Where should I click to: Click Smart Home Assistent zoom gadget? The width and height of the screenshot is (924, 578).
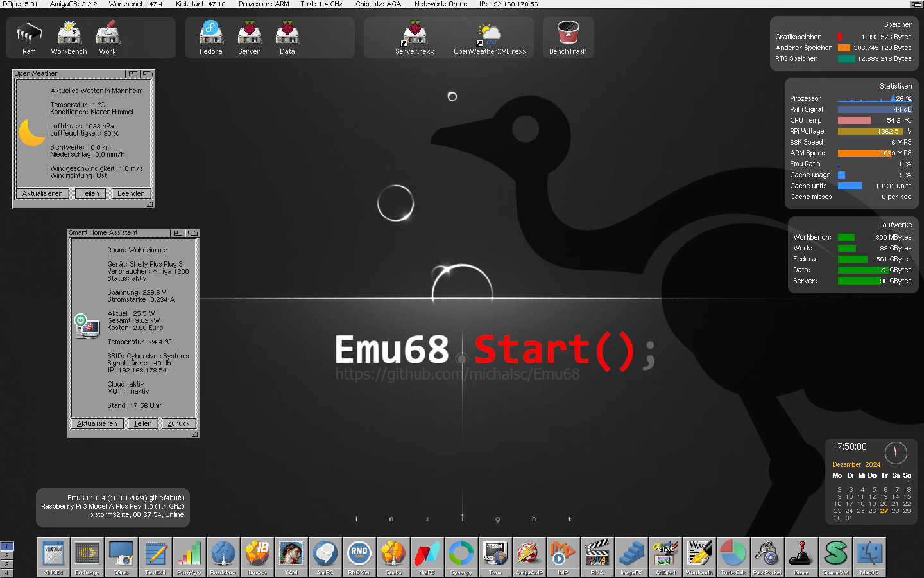click(178, 233)
